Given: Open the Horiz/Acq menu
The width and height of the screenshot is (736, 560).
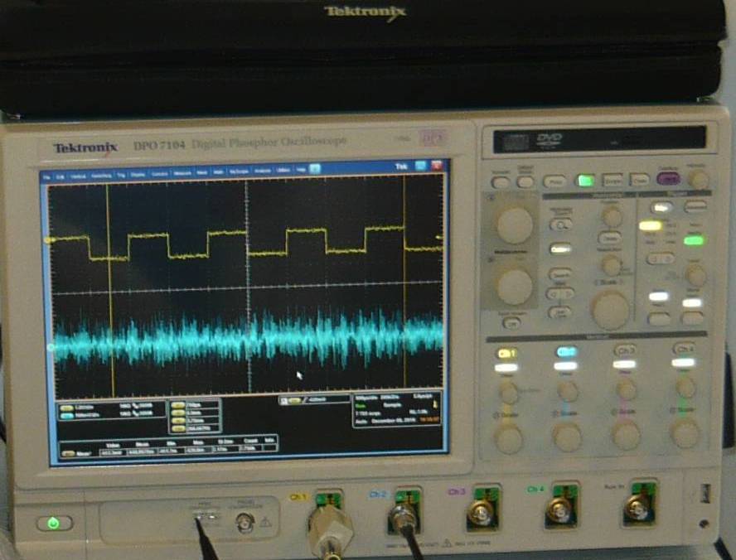Looking at the screenshot, I should click(101, 176).
